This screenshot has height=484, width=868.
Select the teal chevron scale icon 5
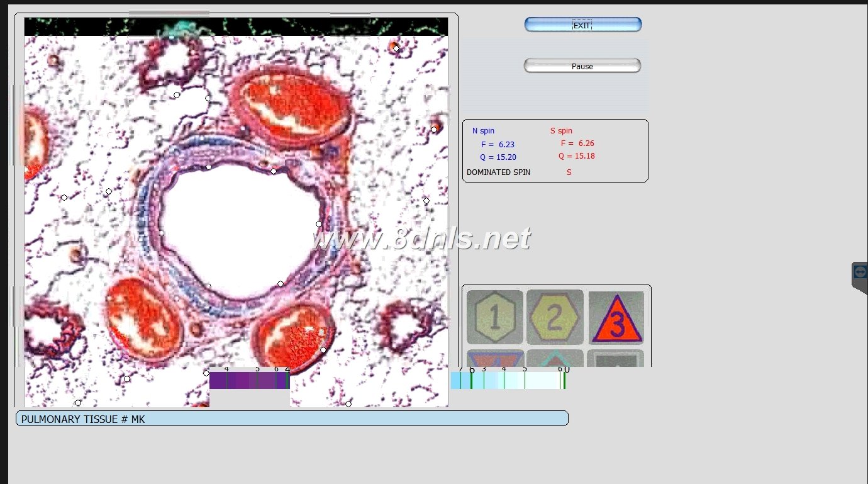pyautogui.click(x=554, y=359)
